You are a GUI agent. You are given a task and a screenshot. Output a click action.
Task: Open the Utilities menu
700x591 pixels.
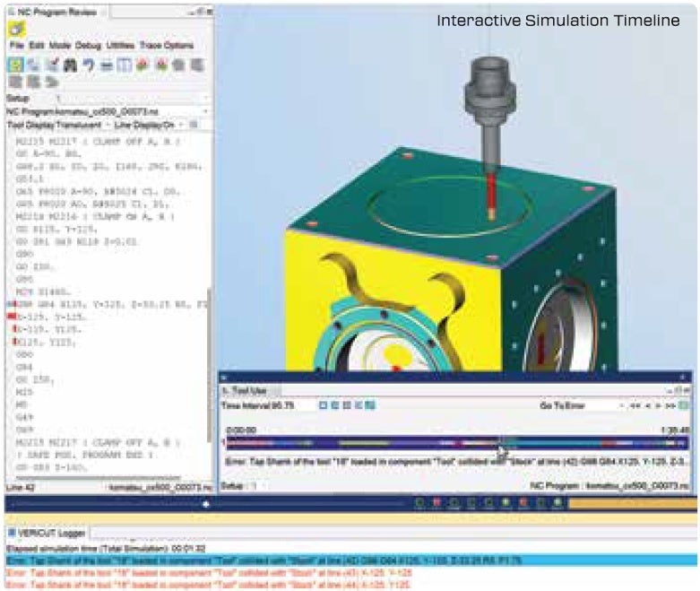[120, 45]
